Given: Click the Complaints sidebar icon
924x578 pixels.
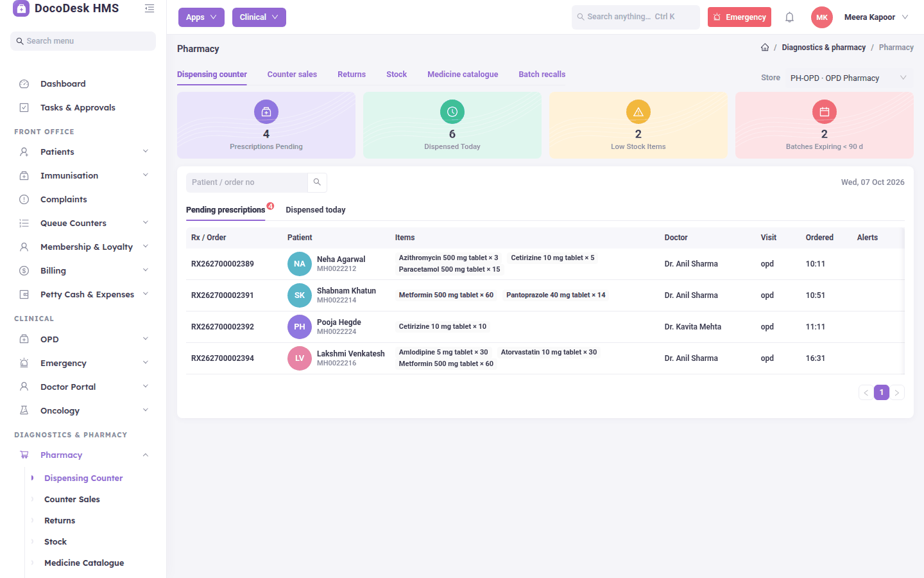Looking at the screenshot, I should 24,200.
